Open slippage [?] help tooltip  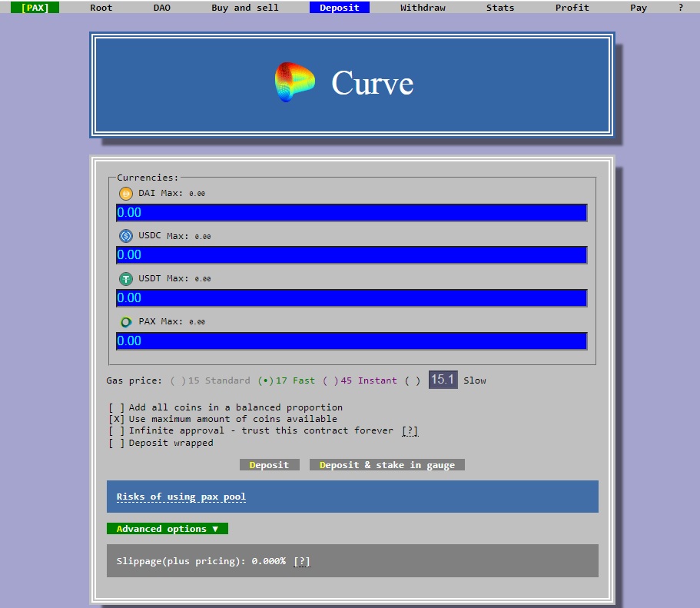pyautogui.click(x=302, y=561)
